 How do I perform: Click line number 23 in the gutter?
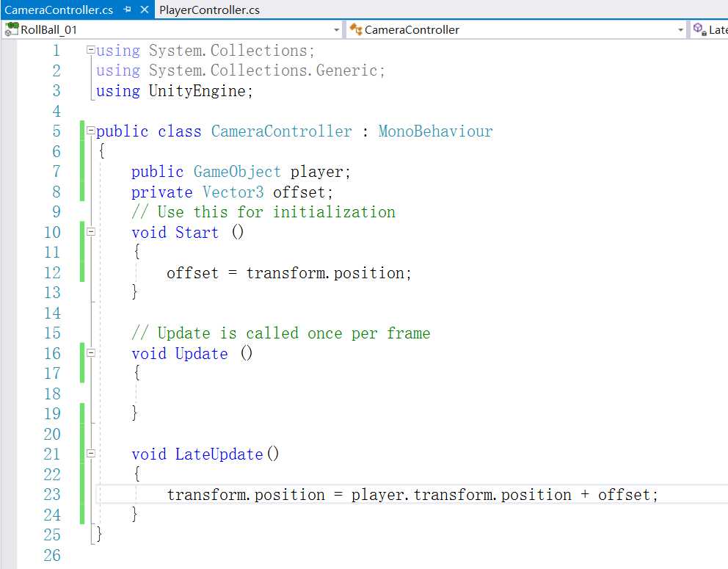(52, 495)
